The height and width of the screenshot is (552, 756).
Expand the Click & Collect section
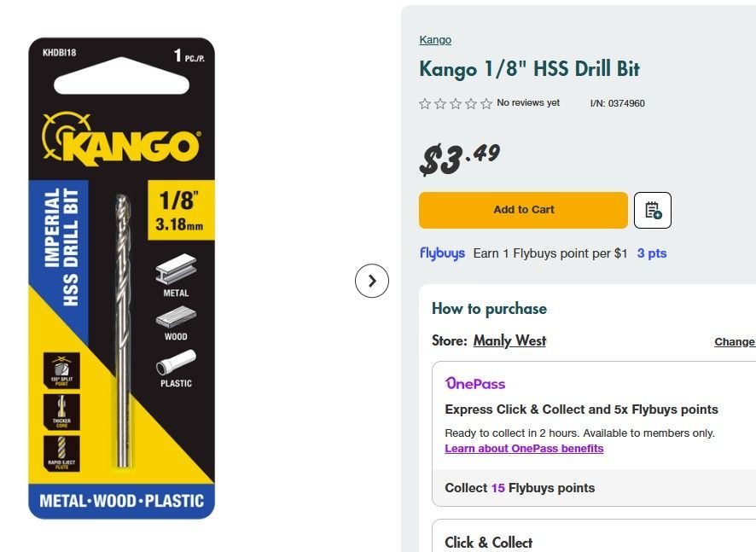click(488, 543)
